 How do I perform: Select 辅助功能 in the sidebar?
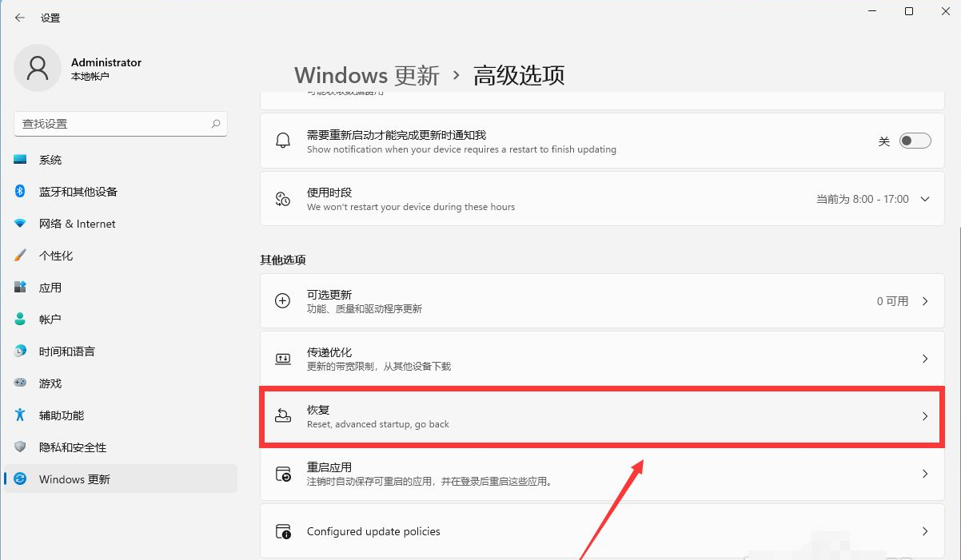click(x=121, y=415)
